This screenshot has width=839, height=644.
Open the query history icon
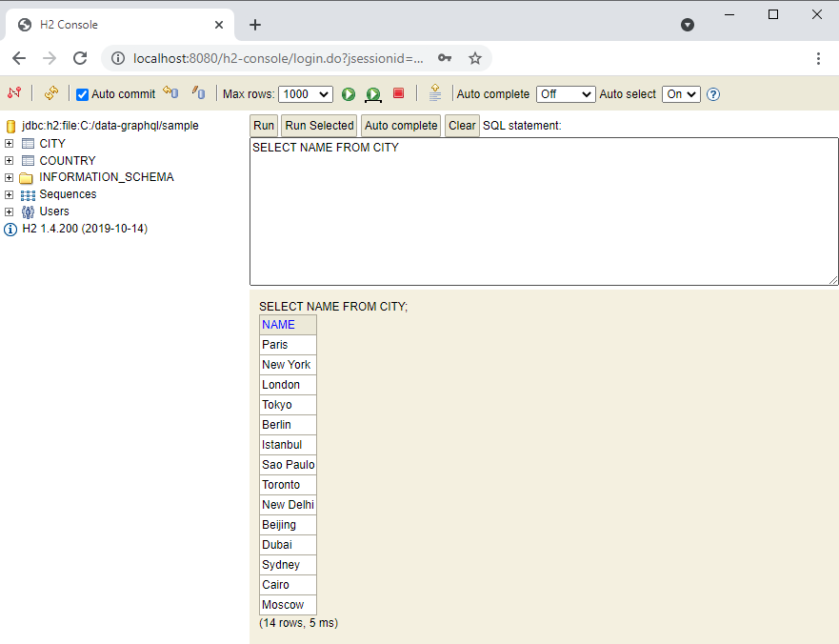click(x=434, y=93)
